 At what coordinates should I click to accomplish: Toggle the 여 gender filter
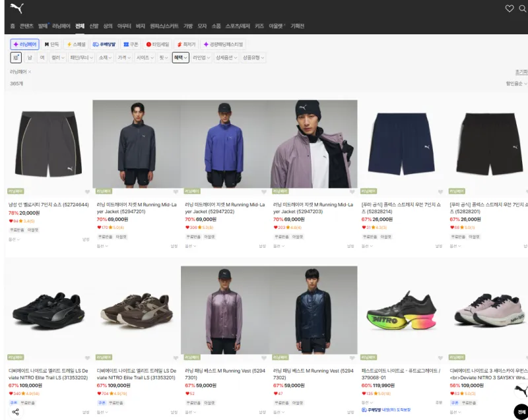click(42, 57)
